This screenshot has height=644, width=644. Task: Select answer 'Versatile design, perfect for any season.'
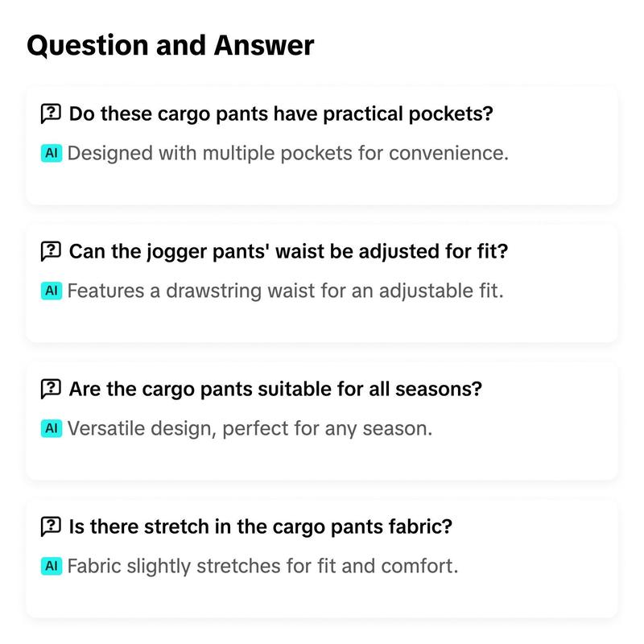coord(250,428)
